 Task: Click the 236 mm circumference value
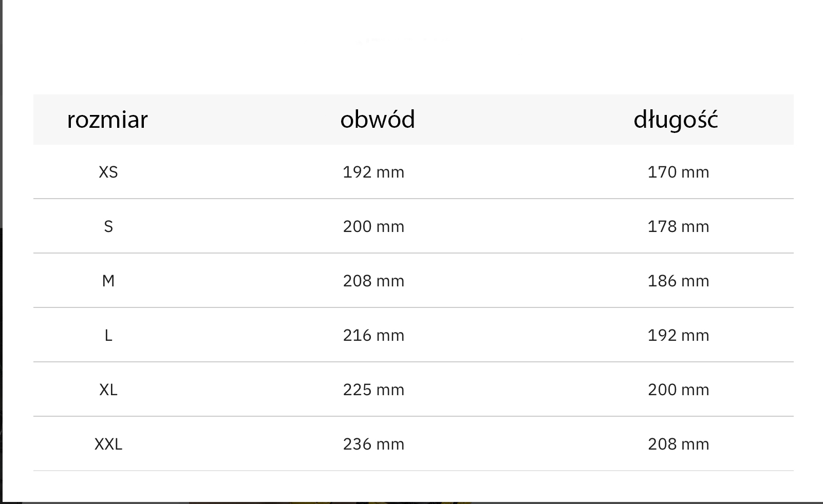pos(373,444)
